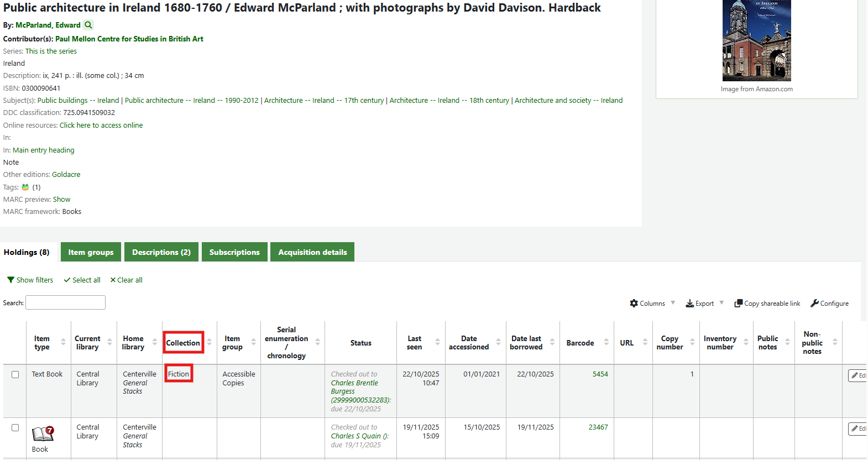Click the tag icon next to Tags

tap(25, 187)
